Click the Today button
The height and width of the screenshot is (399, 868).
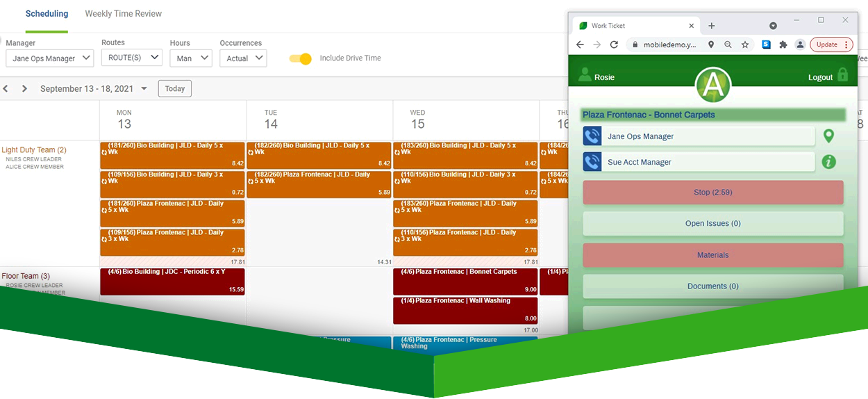pyautogui.click(x=175, y=88)
